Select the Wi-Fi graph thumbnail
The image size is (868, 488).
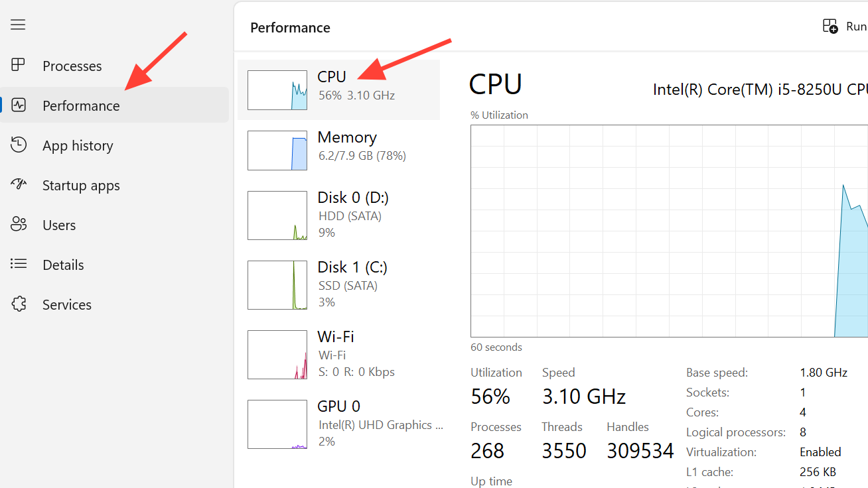pyautogui.click(x=277, y=355)
